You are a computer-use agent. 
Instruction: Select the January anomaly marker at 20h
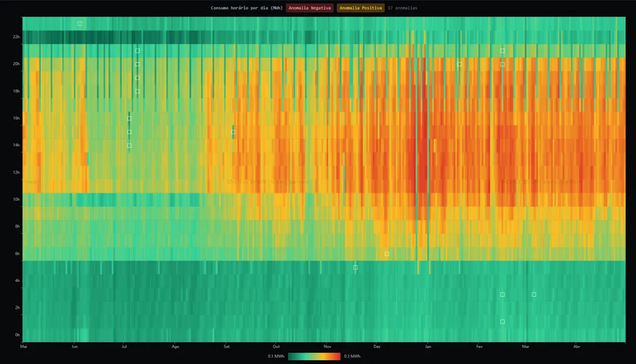tap(459, 64)
